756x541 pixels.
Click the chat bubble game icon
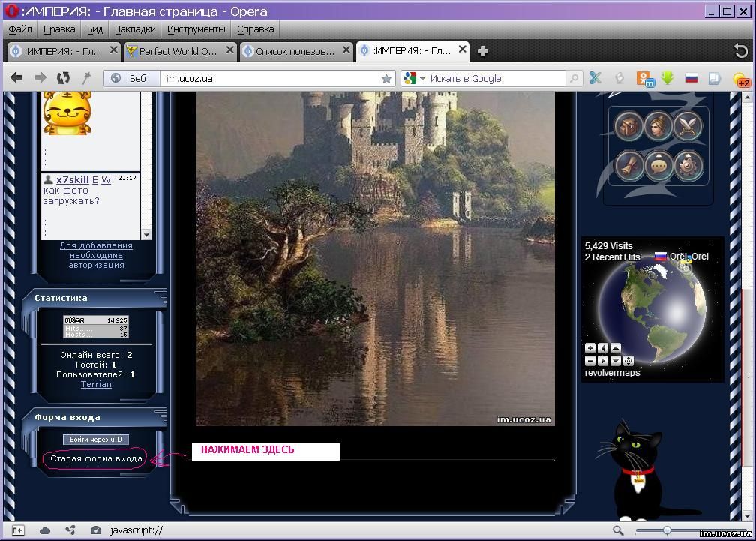658,166
